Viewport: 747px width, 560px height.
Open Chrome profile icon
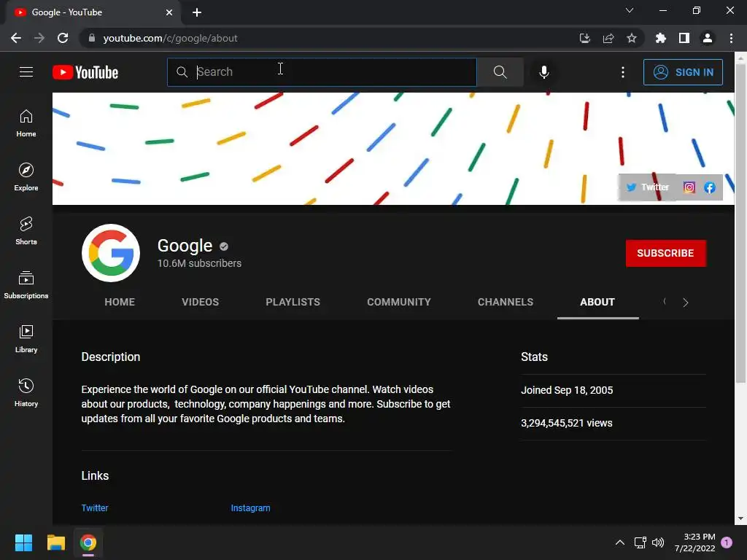click(x=708, y=38)
